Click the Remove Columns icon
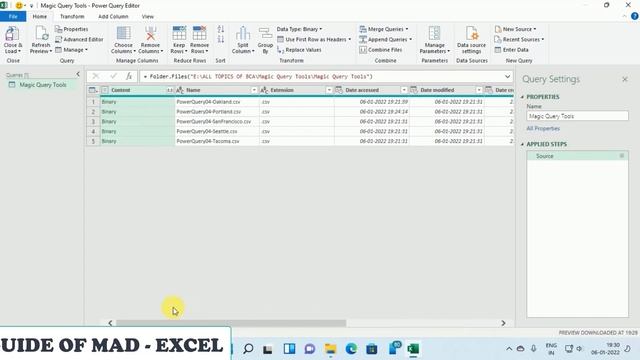The height and width of the screenshot is (360, 640). pos(150,34)
